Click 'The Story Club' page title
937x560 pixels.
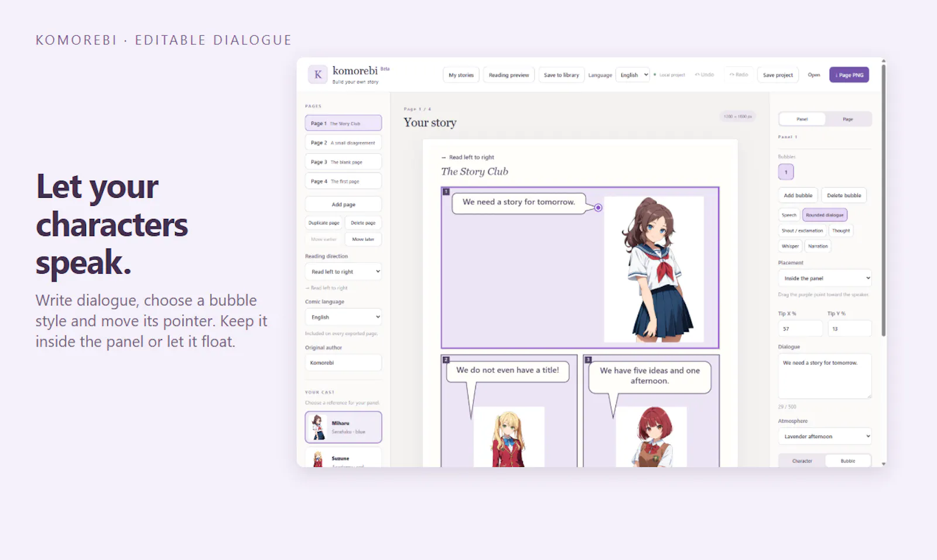474,171
